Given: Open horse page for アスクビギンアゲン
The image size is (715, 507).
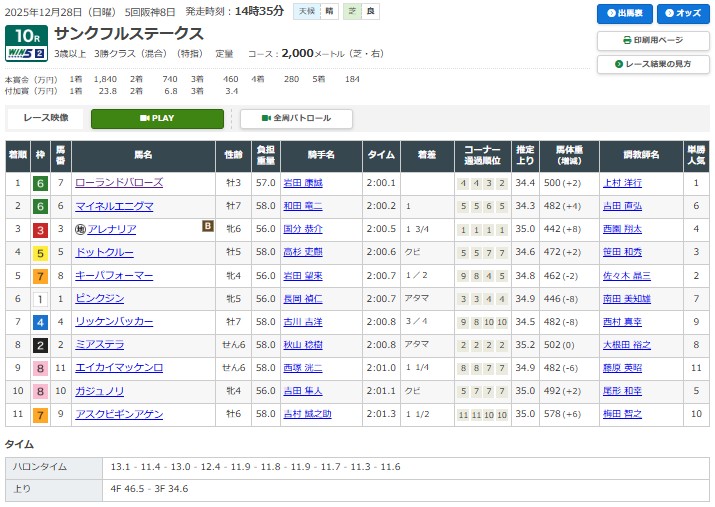Looking at the screenshot, I should (x=119, y=414).
